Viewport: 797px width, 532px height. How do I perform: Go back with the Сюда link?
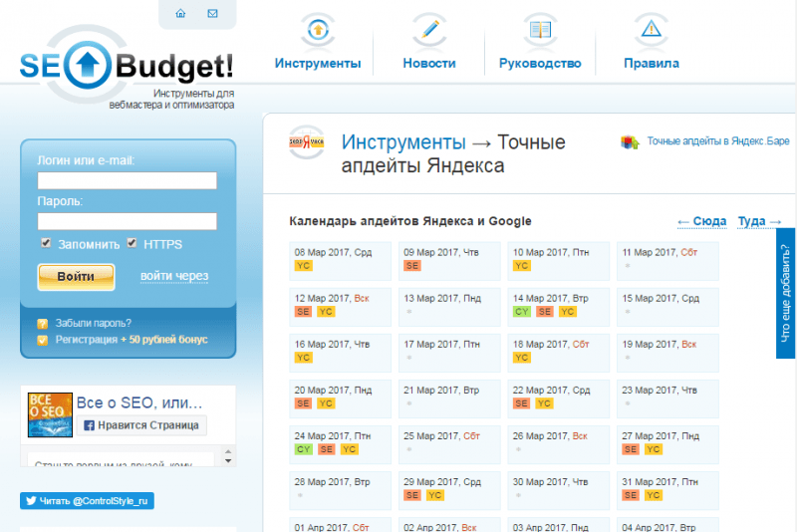(702, 221)
